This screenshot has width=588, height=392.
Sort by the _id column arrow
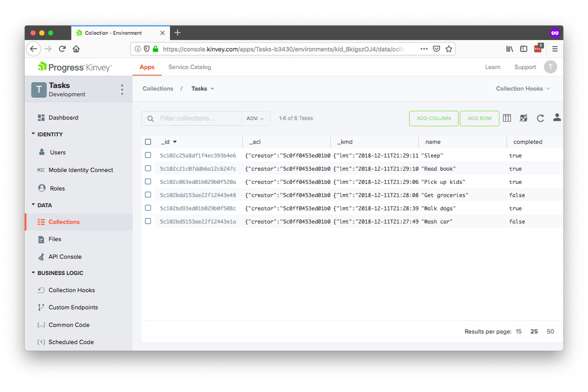175,142
